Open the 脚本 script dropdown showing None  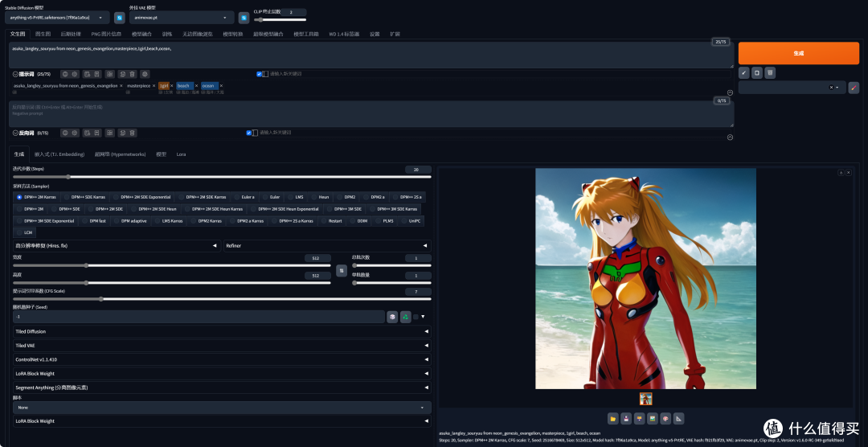[x=222, y=407]
